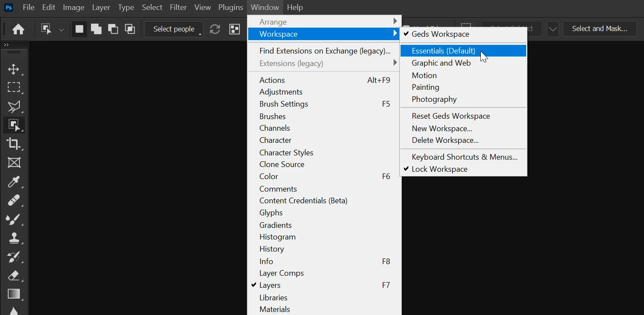Select the Spot Healing Brush tool
The image size is (644, 315).
tap(14, 200)
